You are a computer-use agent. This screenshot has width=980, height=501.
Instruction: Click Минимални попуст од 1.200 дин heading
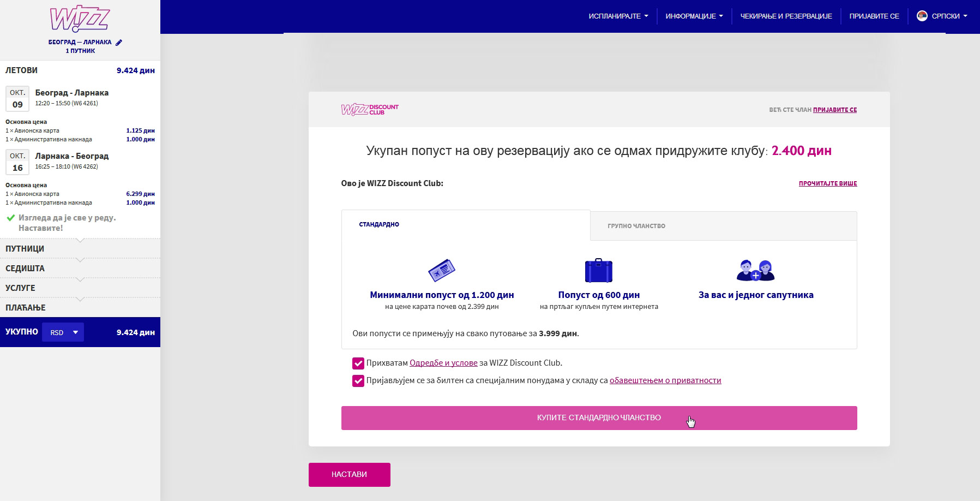pos(442,295)
